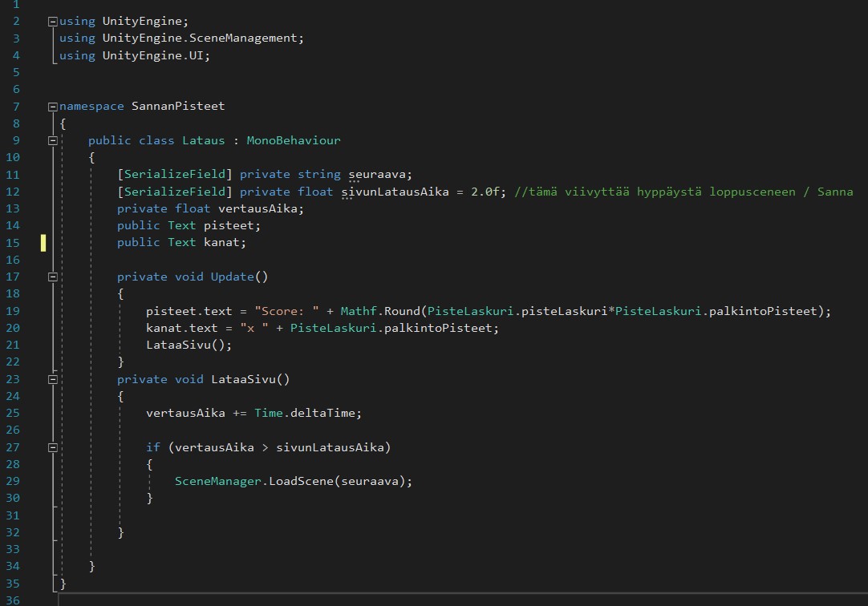
Task: Collapse the SannanPisteet namespace block
Action: point(53,107)
